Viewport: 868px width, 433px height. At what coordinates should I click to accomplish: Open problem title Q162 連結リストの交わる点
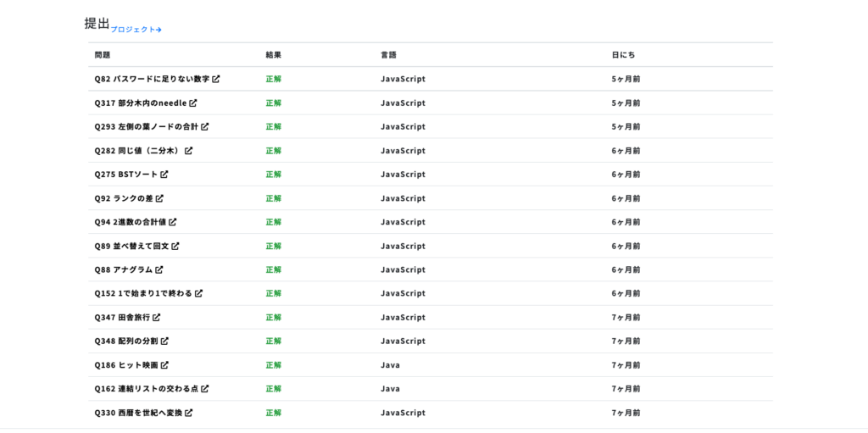(x=146, y=389)
